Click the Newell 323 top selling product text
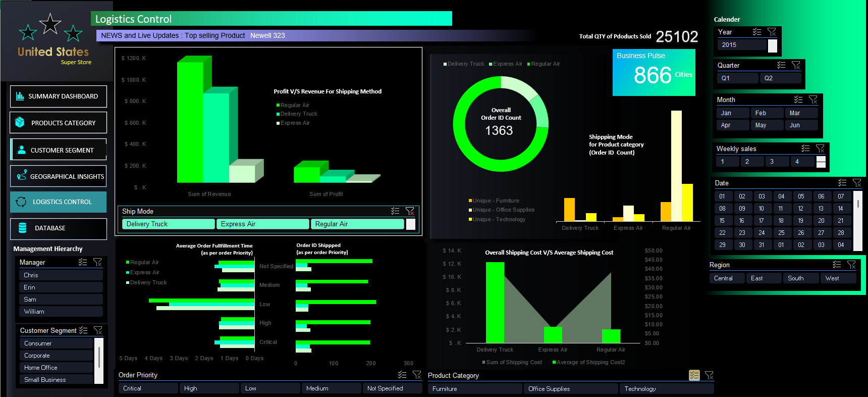This screenshot has width=868, height=397. 267,35
